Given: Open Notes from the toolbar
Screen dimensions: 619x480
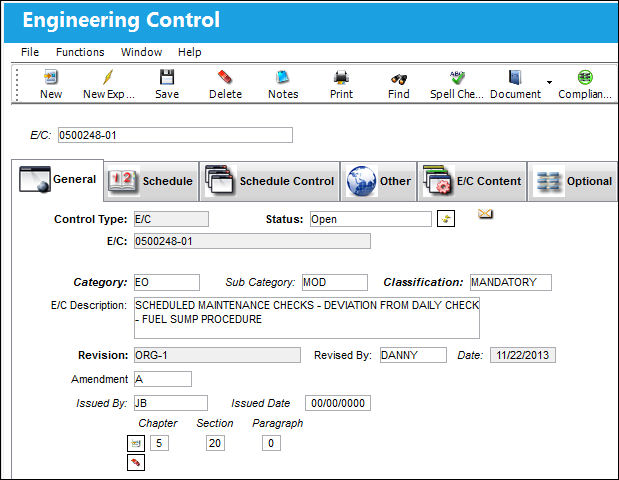Looking at the screenshot, I should point(283,77).
